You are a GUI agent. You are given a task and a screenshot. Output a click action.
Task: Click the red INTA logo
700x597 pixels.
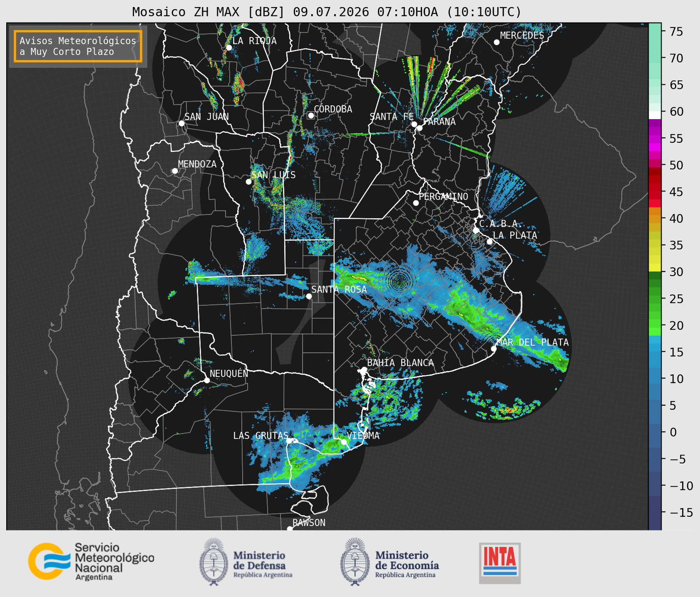click(500, 563)
